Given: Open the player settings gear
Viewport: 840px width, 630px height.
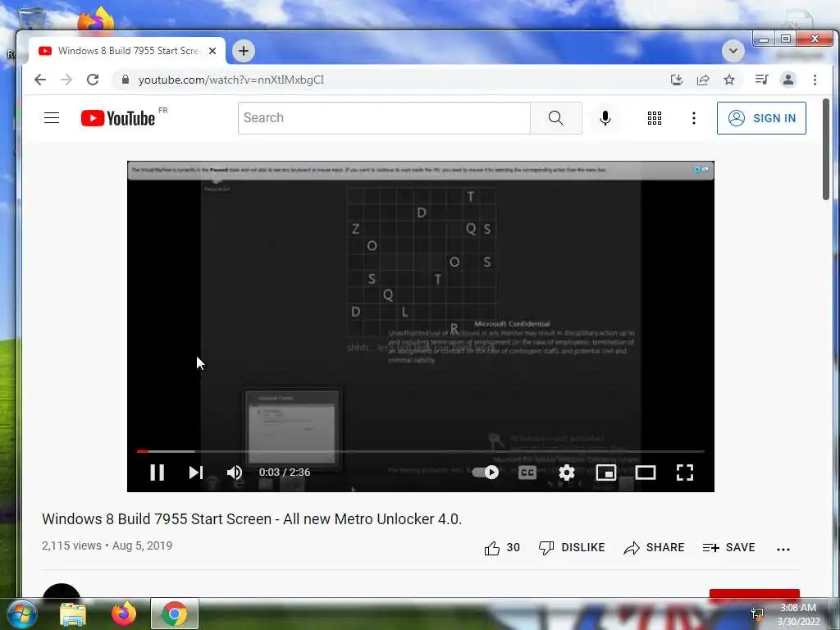Looking at the screenshot, I should click(567, 472).
